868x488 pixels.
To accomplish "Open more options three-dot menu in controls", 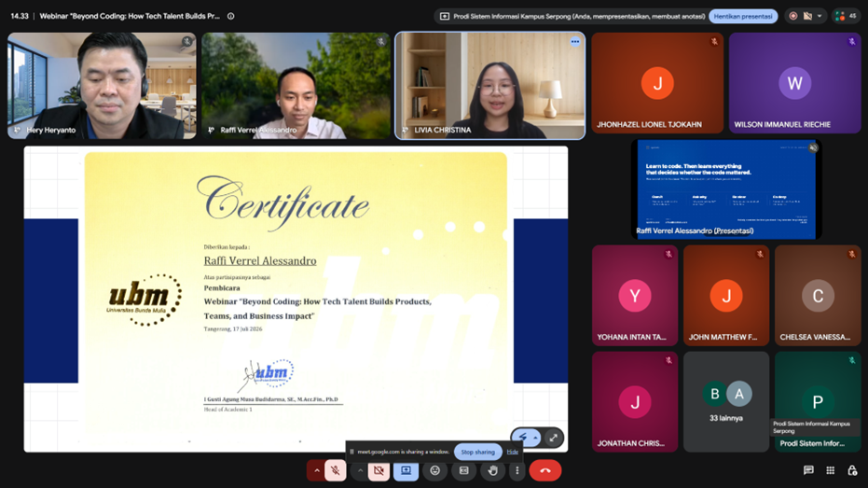I will coord(517,470).
